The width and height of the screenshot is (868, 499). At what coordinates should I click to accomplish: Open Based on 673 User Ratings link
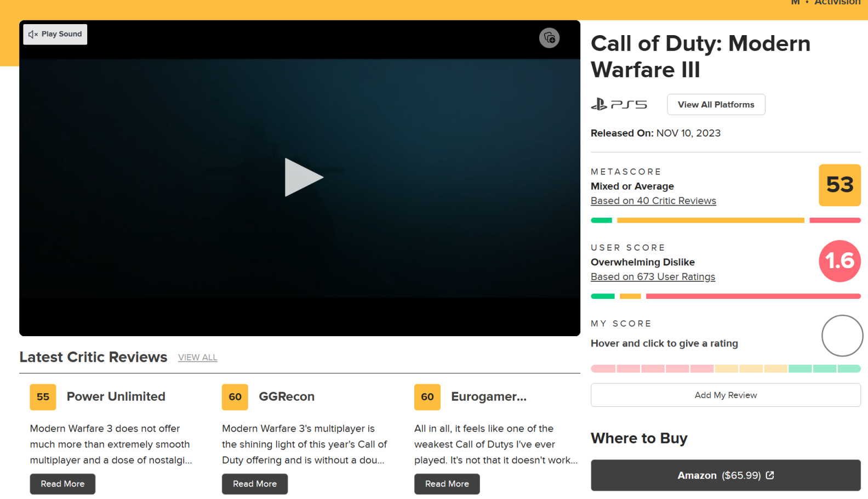pos(653,277)
